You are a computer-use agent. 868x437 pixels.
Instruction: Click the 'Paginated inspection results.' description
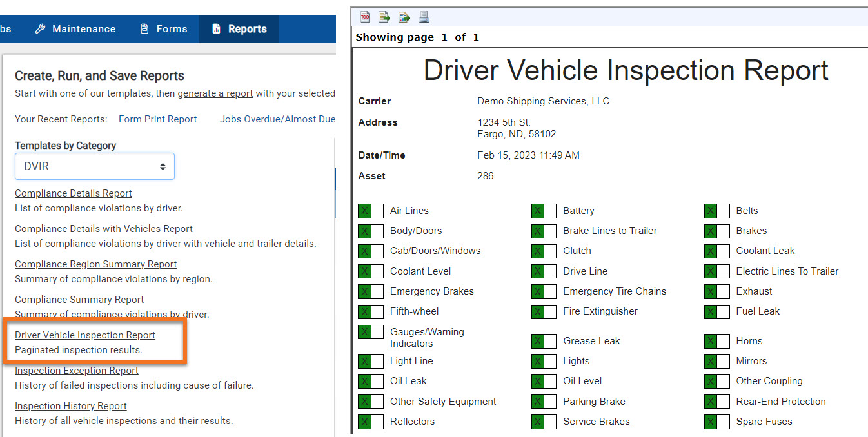[x=79, y=350]
